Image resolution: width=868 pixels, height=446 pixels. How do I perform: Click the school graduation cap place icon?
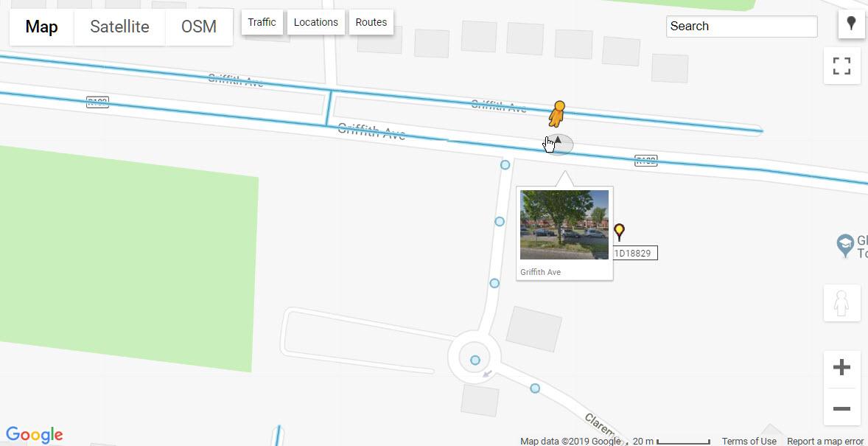coord(844,245)
